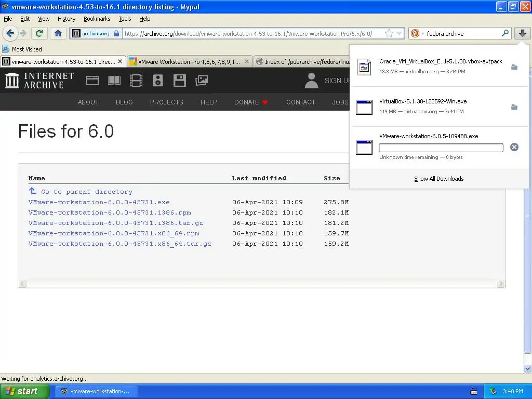Download VMware-workstation-6.0.0-45731.x86_64.rpm
This screenshot has height=399, width=532.
(114, 233)
